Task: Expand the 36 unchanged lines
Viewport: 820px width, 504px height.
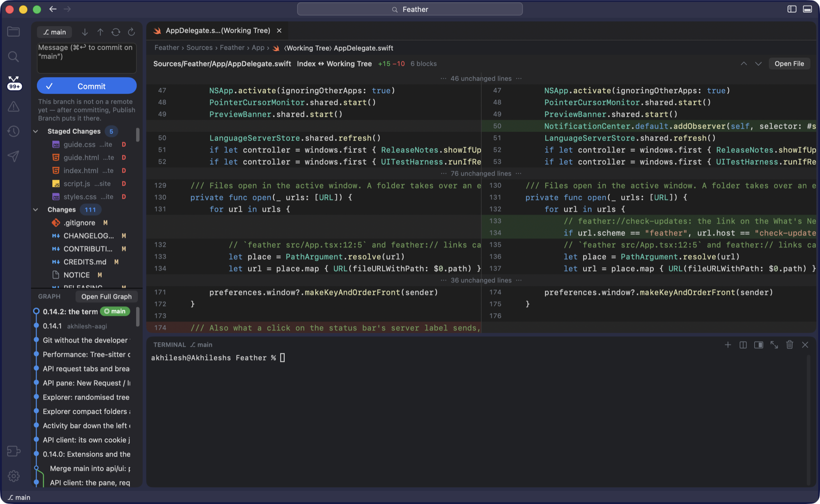Action: pyautogui.click(x=481, y=280)
